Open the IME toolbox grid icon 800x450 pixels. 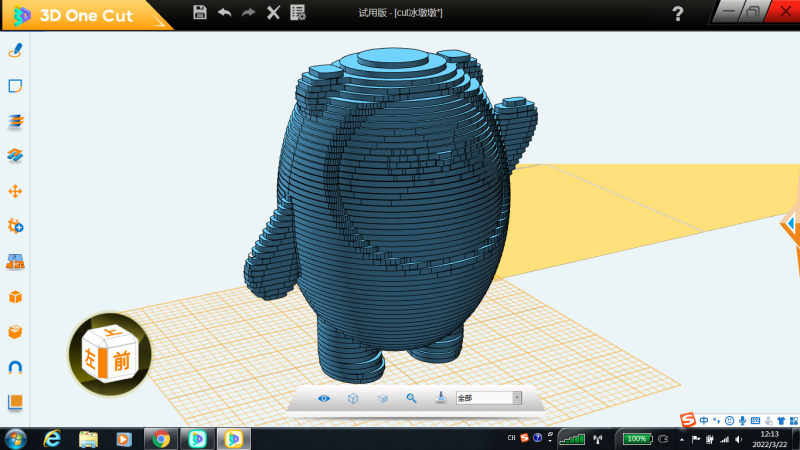click(794, 420)
